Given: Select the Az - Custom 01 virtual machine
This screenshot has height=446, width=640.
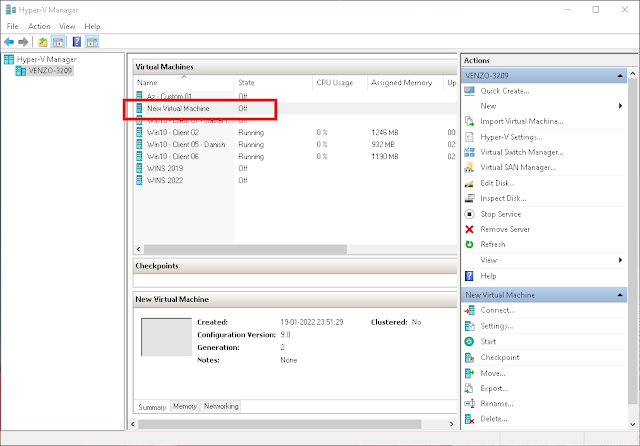Looking at the screenshot, I should pos(295,96).
